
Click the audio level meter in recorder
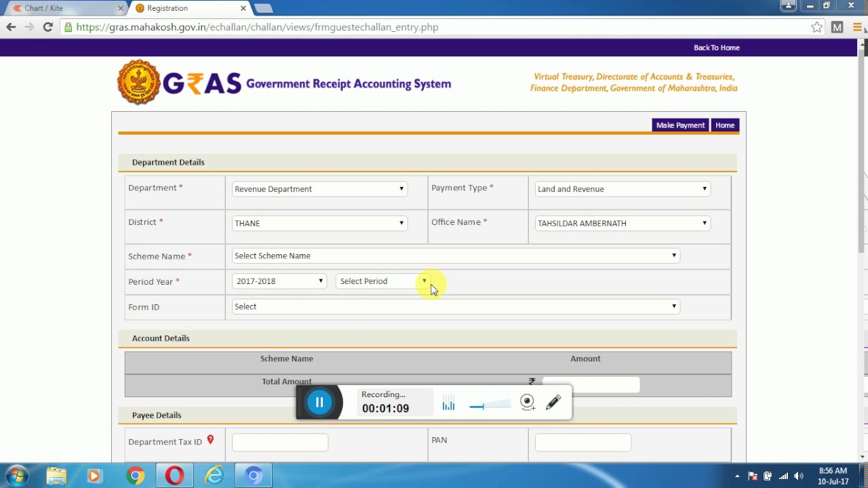pos(448,404)
